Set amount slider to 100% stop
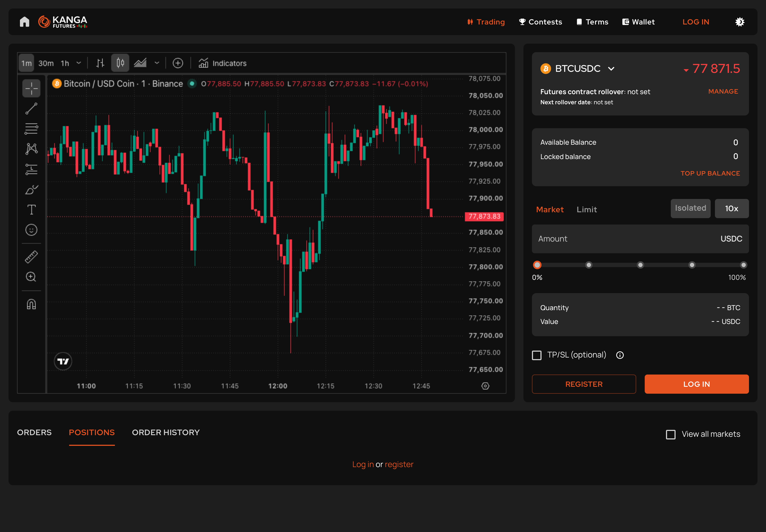This screenshot has height=532, width=766. (743, 265)
